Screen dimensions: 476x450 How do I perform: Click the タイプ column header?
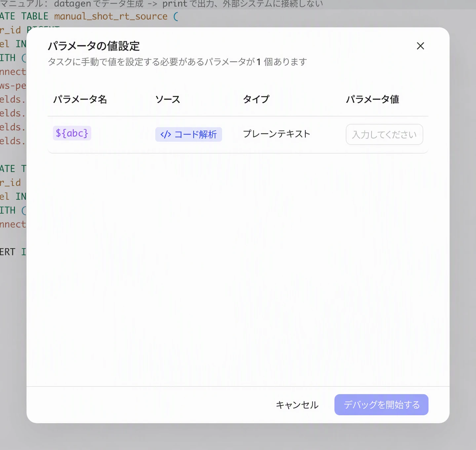(x=256, y=99)
